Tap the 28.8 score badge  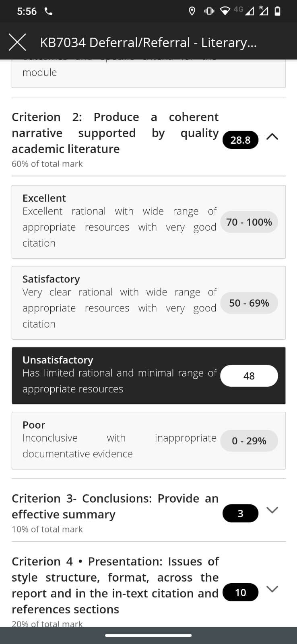pyautogui.click(x=240, y=140)
